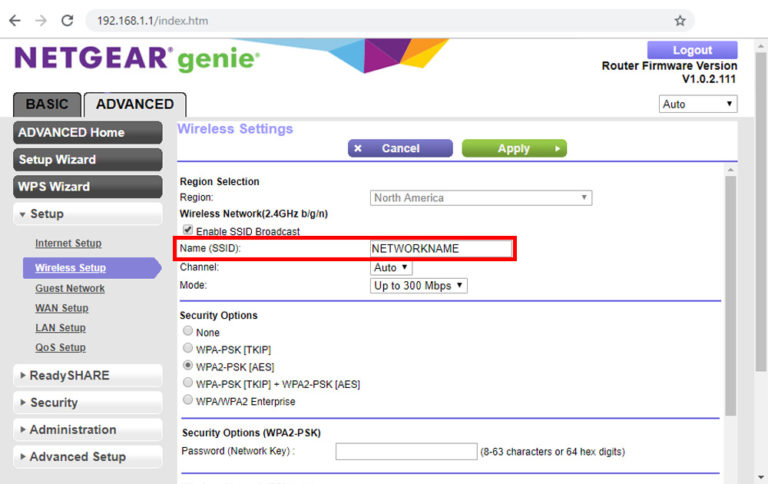
Task: Open the Mode dropdown showing 300 Mbps
Action: [419, 286]
